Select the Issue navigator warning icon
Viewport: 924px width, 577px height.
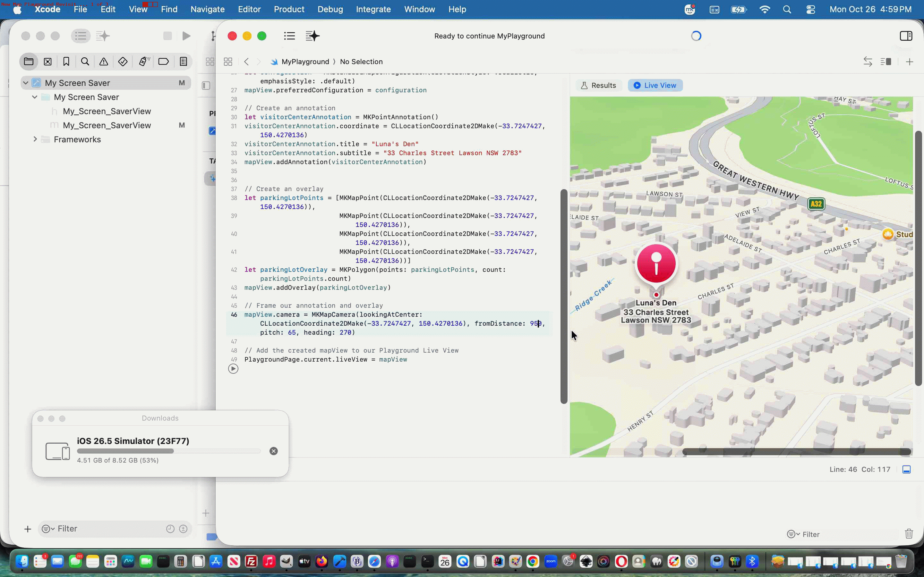click(104, 62)
